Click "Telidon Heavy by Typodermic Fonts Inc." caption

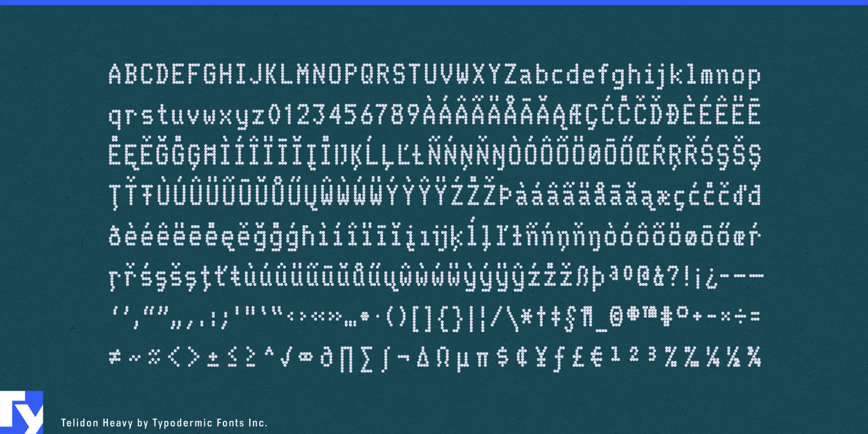point(164,423)
